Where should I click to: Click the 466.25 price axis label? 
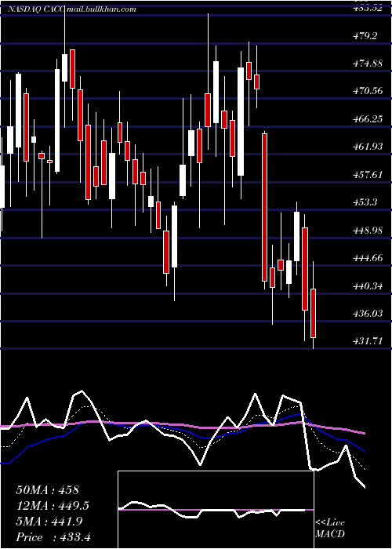pos(368,119)
